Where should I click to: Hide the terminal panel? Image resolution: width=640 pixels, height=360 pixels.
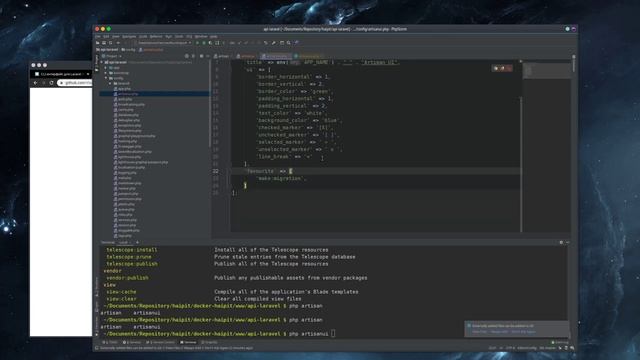(568, 242)
